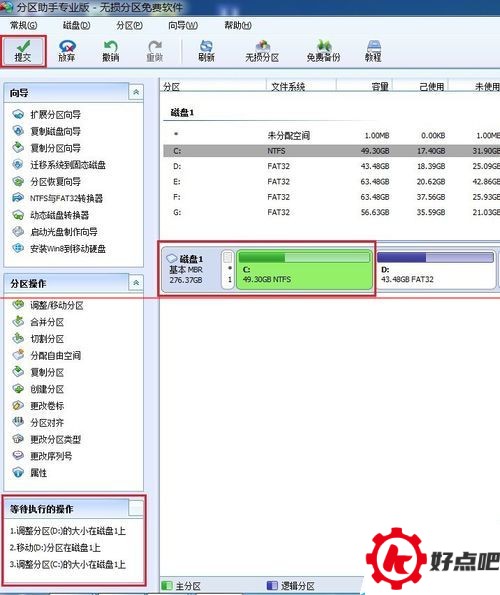500x595 pixels.
Task: Toggle the 等待执行的操作 panel expander
Action: coord(136,508)
